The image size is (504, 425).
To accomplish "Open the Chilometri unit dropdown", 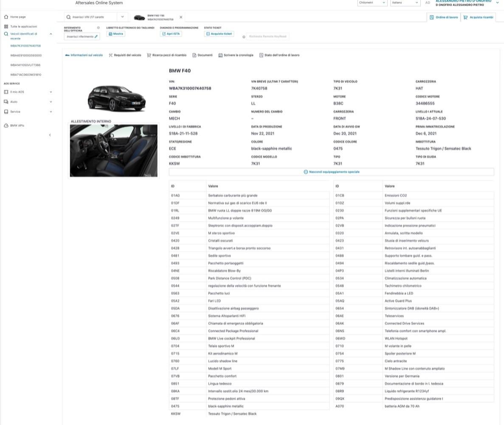I will 372,3.
